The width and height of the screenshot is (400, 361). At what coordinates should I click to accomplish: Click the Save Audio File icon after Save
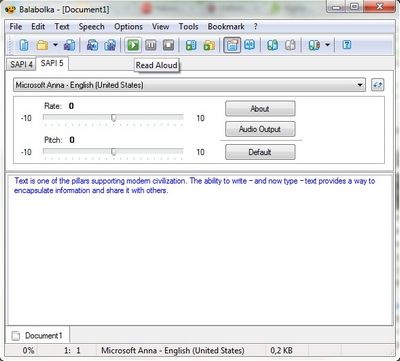(x=92, y=45)
